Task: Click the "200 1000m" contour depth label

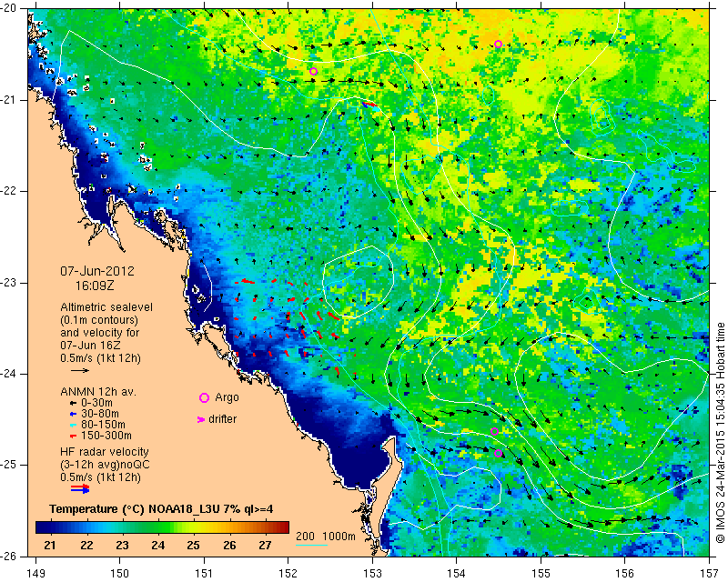Action: coord(326,537)
